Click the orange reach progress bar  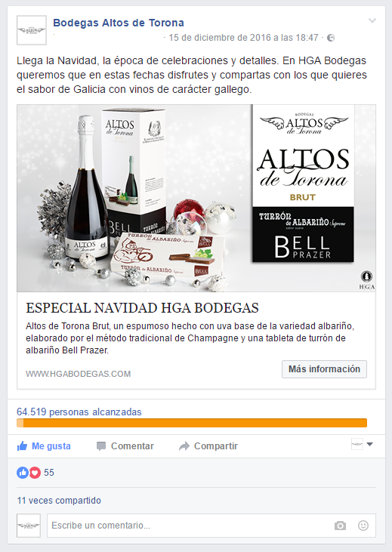(x=192, y=423)
